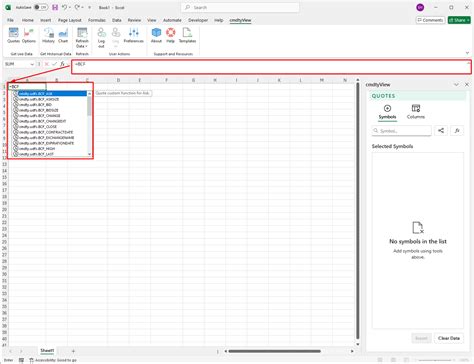Click the Symbol search field

[401, 131]
